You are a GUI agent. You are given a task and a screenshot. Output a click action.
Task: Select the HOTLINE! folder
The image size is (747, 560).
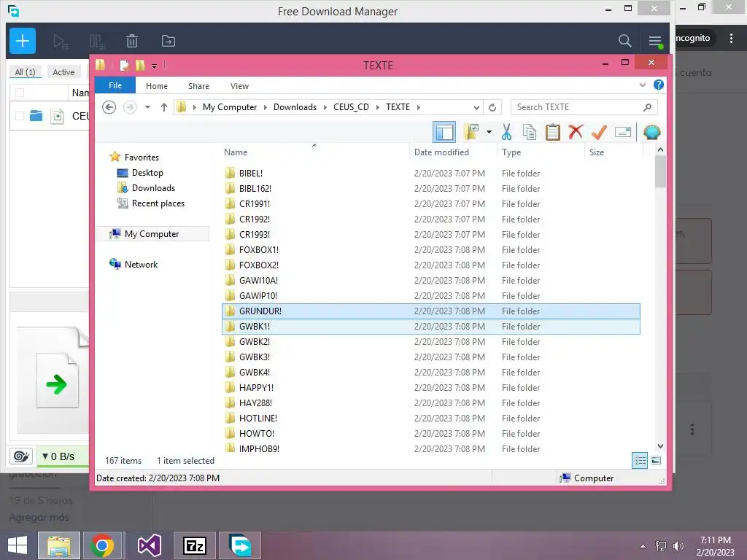(x=430, y=418)
